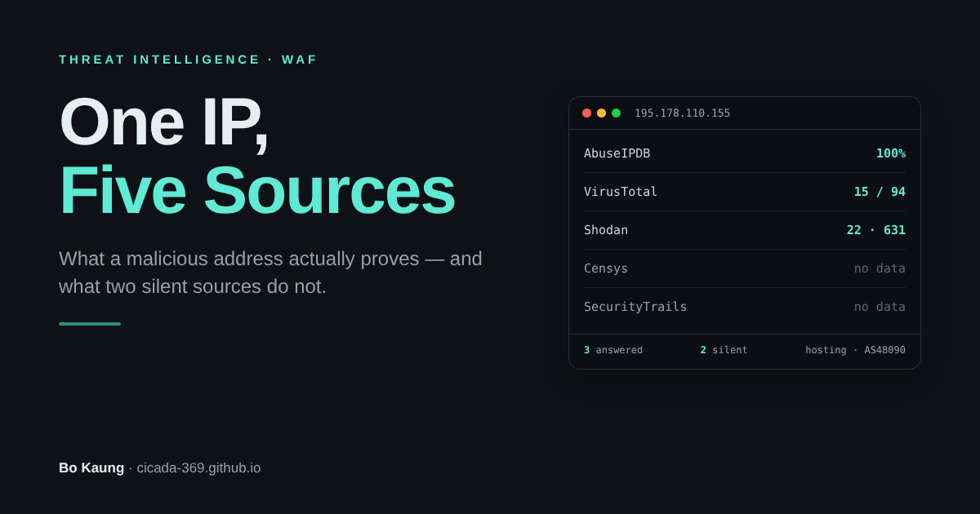
Task: Click the One IP, headline
Action: [x=164, y=122]
